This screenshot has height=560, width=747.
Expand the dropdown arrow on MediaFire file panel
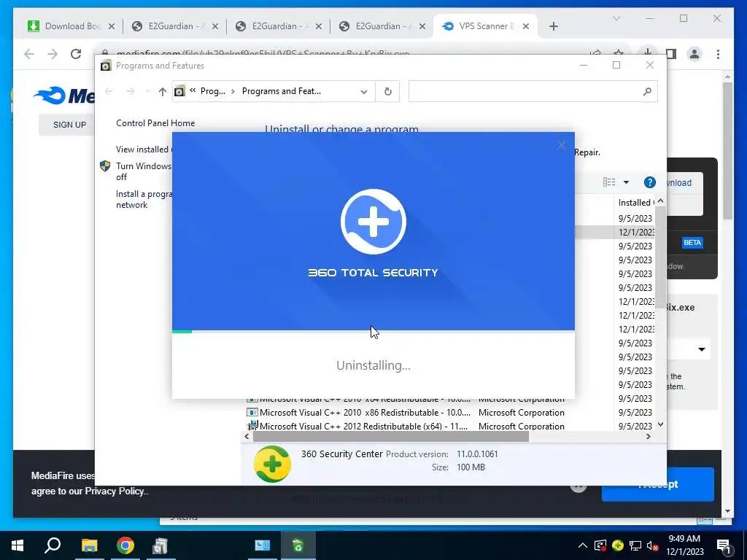click(x=702, y=349)
